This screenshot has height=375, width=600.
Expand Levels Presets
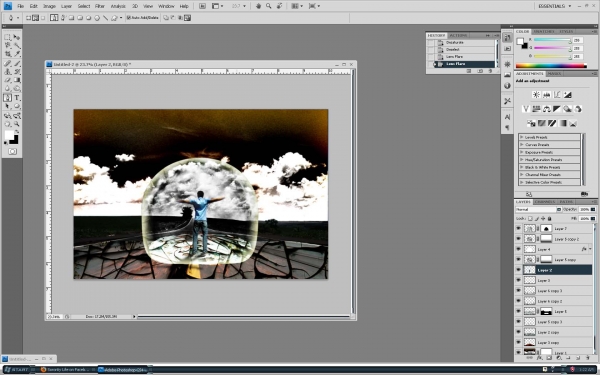tap(522, 137)
